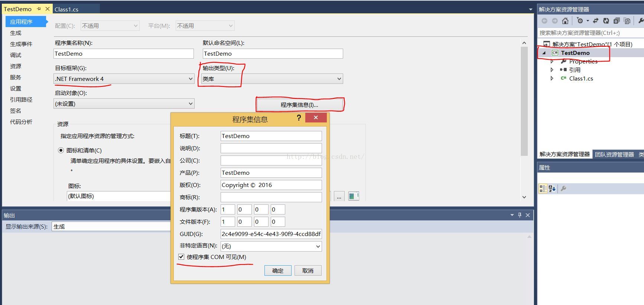Click the GUID text field
644x305 pixels.
tap(271, 234)
